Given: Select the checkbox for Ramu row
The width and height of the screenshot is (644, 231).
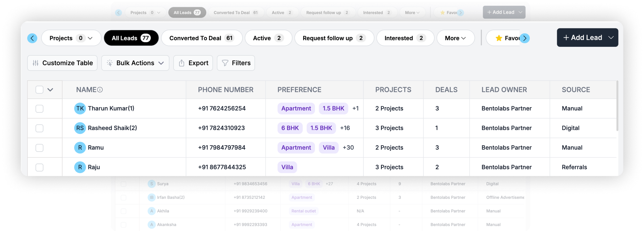Looking at the screenshot, I should 39,148.
